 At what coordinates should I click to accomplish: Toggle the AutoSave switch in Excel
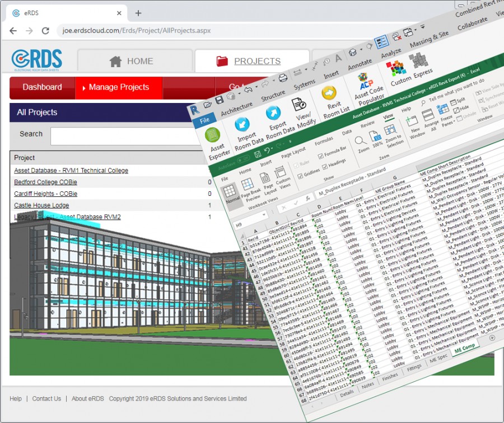coord(244,159)
